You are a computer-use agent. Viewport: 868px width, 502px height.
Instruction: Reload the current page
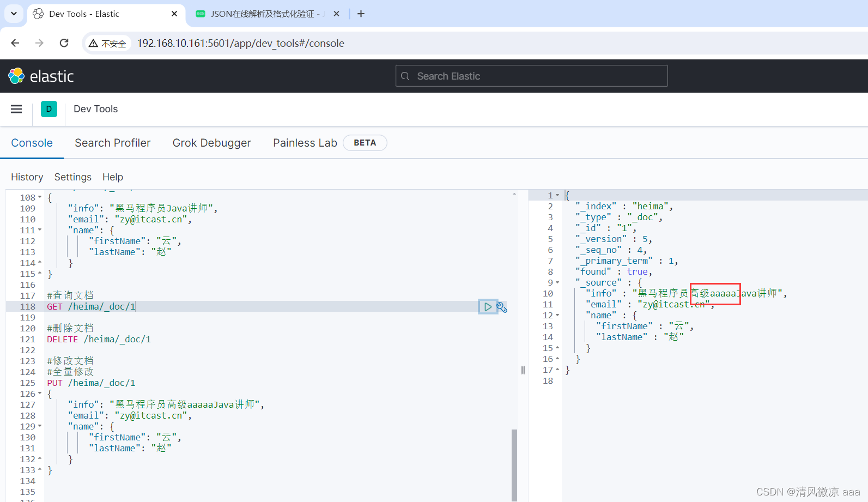coord(64,43)
